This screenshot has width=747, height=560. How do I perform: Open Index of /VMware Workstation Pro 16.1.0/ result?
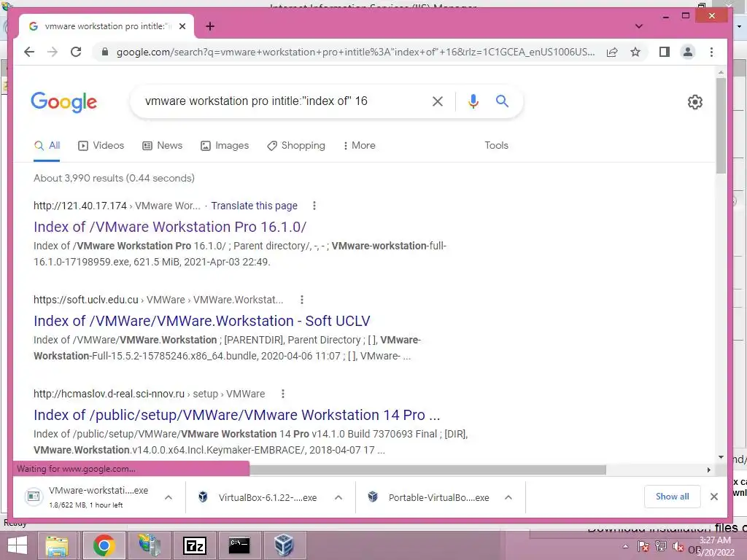coord(170,227)
